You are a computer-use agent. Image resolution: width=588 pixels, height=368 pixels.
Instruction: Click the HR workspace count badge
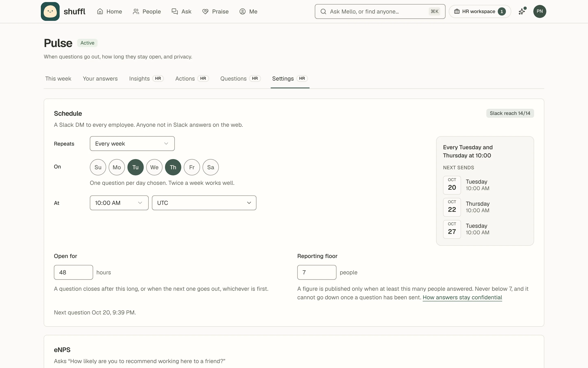502,11
